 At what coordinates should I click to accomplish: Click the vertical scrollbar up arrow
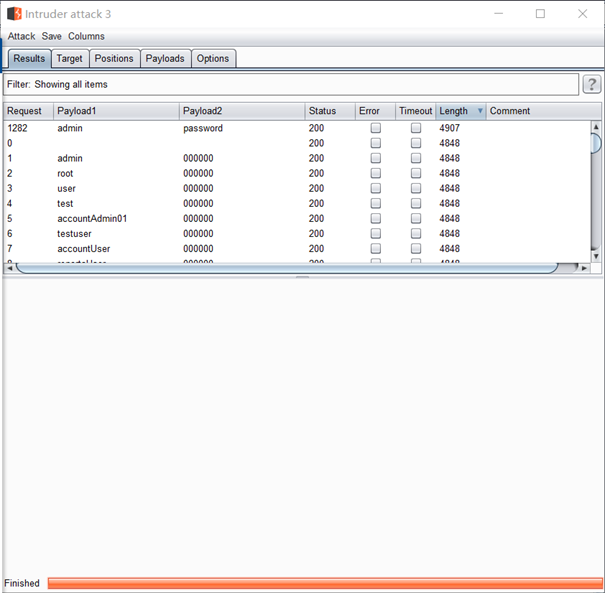click(596, 127)
